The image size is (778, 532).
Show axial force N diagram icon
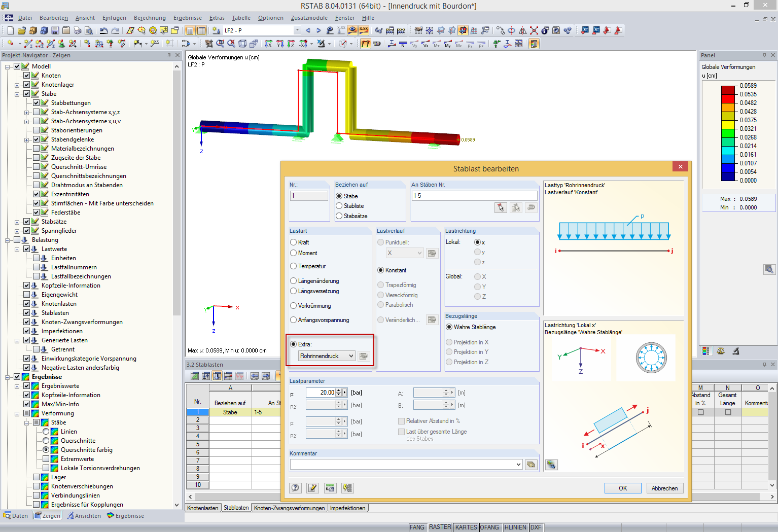point(403,44)
